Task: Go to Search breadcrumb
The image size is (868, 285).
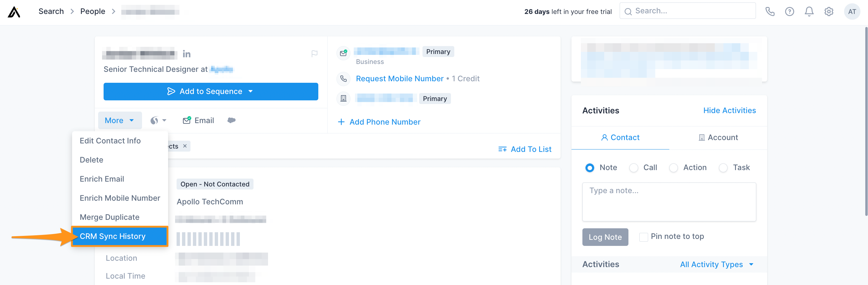Action: point(51,12)
